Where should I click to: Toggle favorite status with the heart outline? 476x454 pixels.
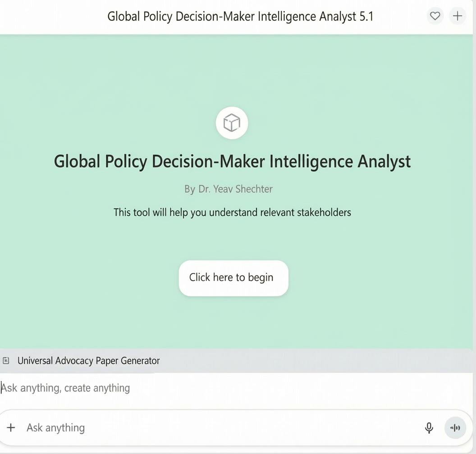[435, 16]
